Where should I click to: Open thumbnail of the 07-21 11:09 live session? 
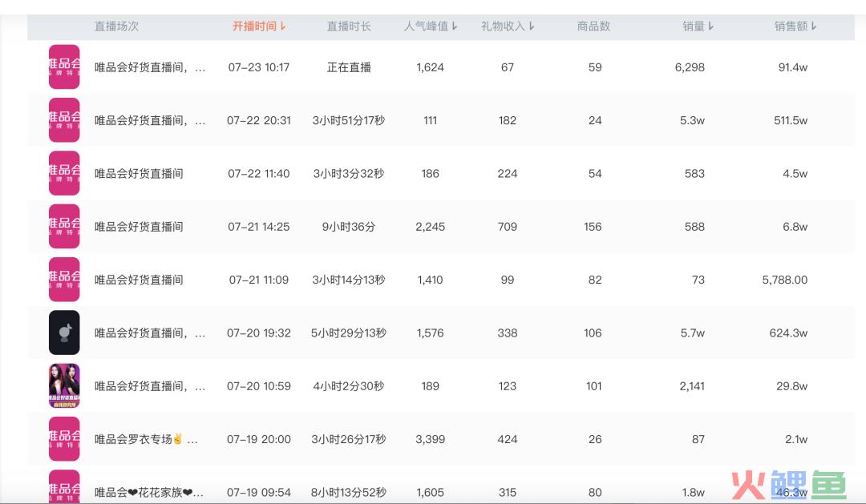point(64,280)
